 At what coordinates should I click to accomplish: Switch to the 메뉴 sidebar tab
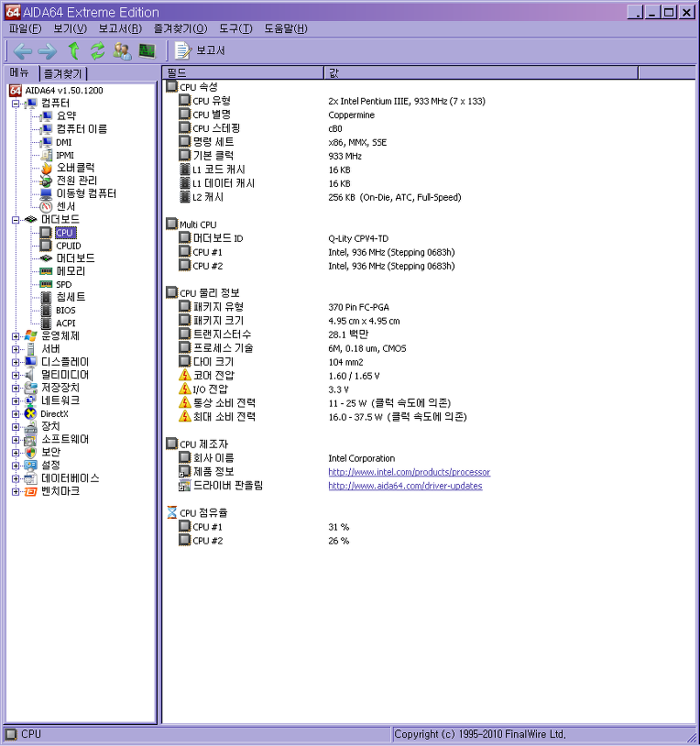[20, 72]
